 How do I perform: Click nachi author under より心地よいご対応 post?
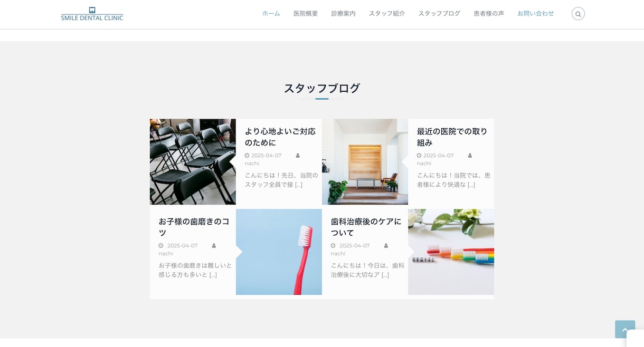point(252,163)
